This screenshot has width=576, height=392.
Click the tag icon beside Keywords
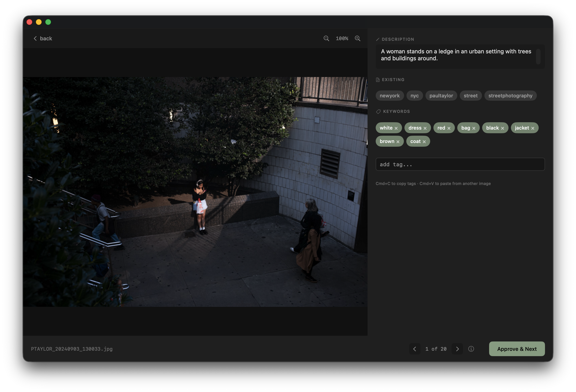pyautogui.click(x=379, y=111)
